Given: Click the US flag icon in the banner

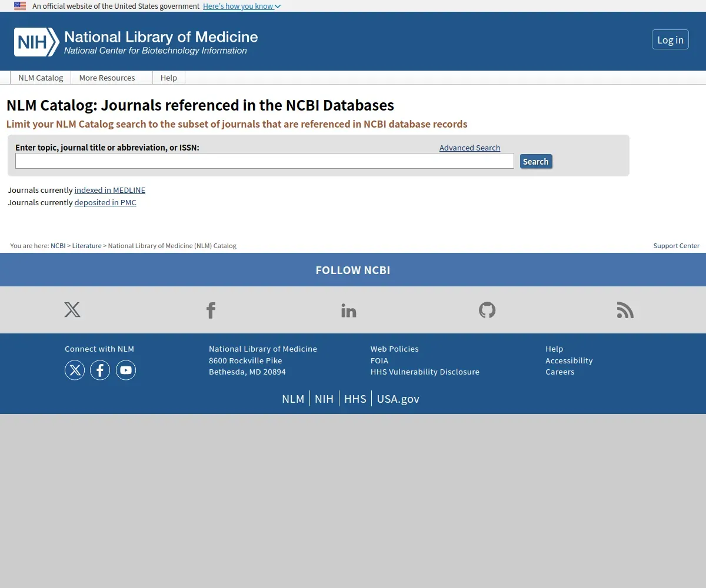Looking at the screenshot, I should click(20, 6).
